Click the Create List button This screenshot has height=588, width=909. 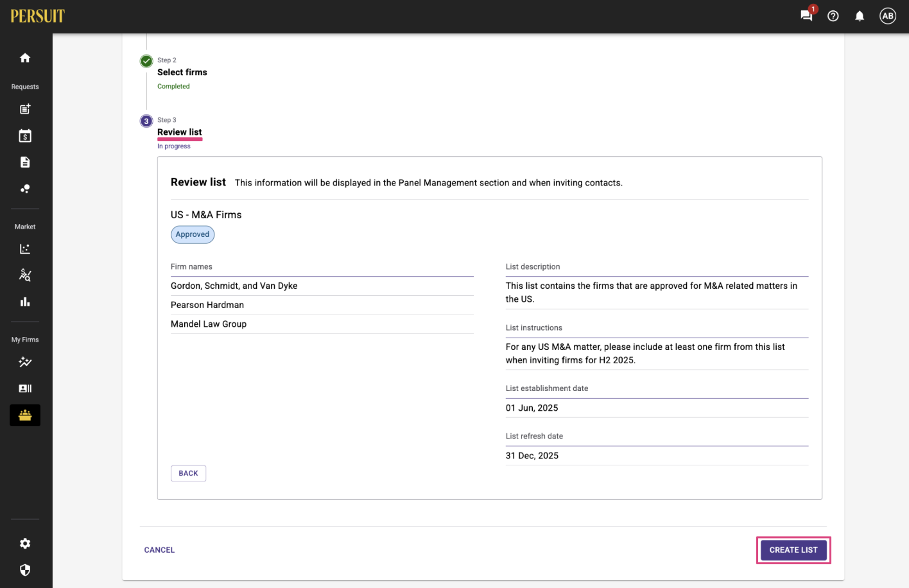pyautogui.click(x=793, y=550)
